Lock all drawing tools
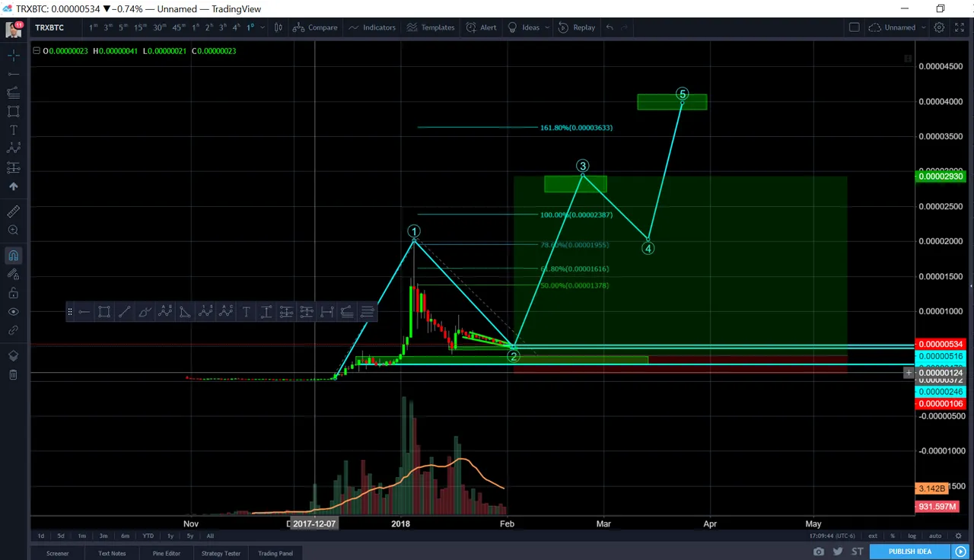 pos(13,293)
